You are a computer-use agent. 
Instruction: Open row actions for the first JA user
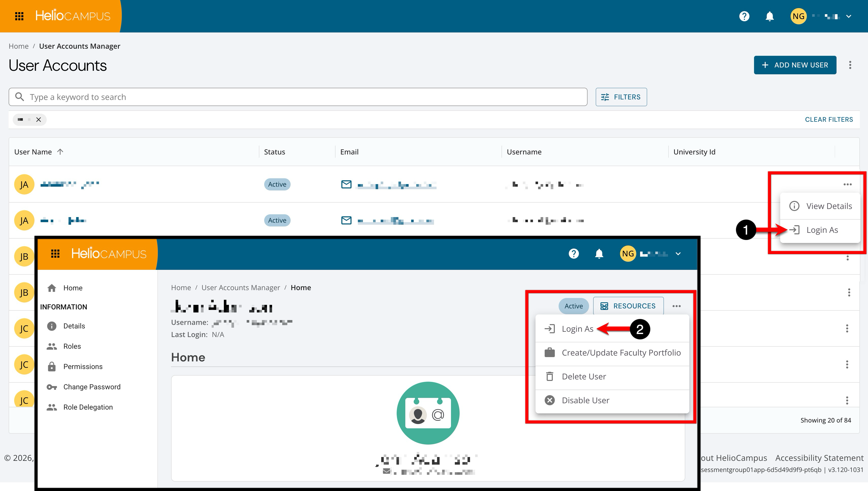click(847, 184)
